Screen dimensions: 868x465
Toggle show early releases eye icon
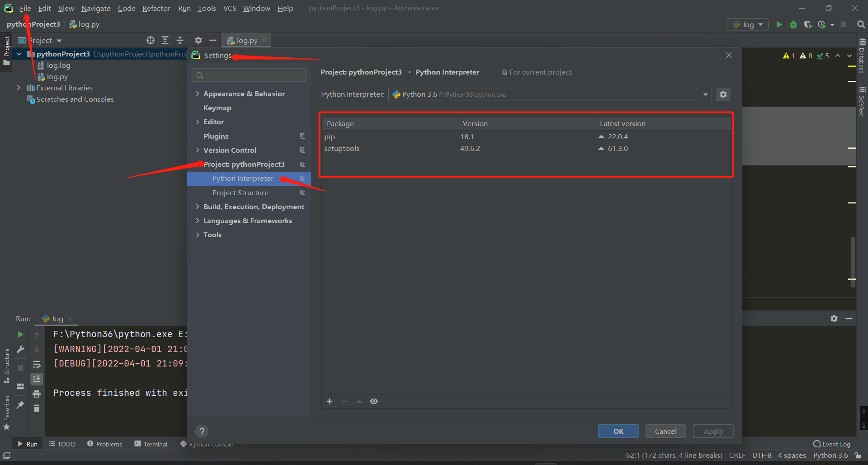click(x=374, y=401)
